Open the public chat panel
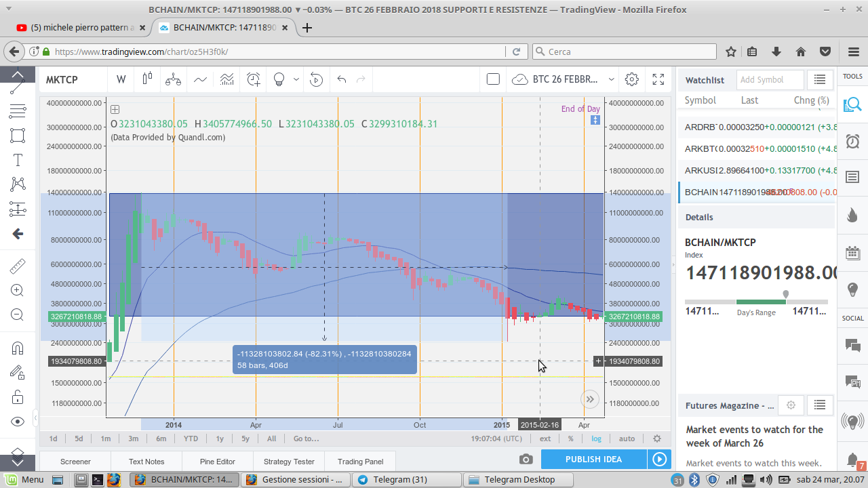This screenshot has height=488, width=868. 852,344
